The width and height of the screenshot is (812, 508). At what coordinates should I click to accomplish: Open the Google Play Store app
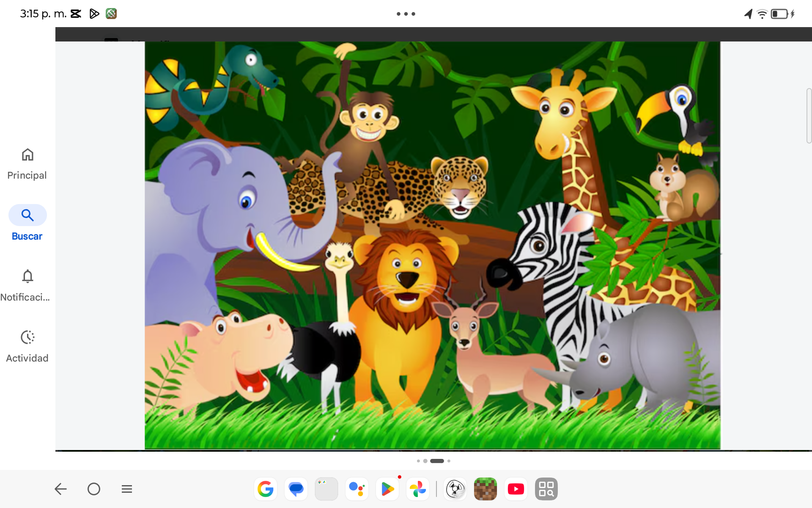(x=387, y=489)
